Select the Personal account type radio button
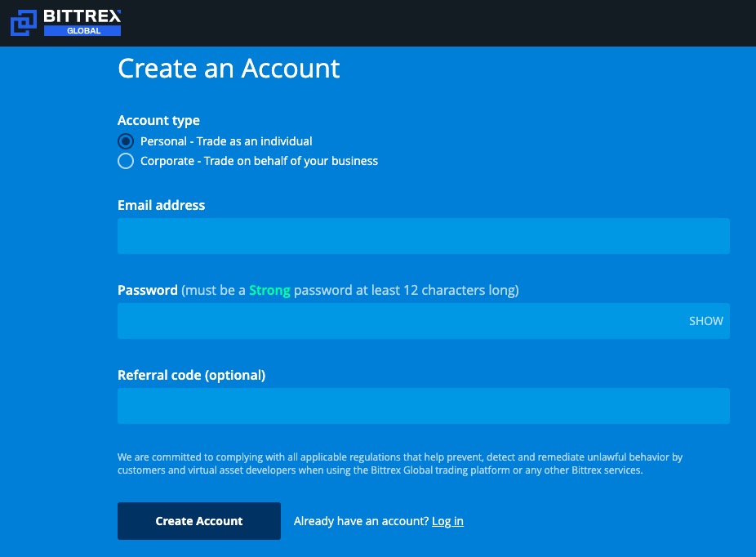 (126, 141)
